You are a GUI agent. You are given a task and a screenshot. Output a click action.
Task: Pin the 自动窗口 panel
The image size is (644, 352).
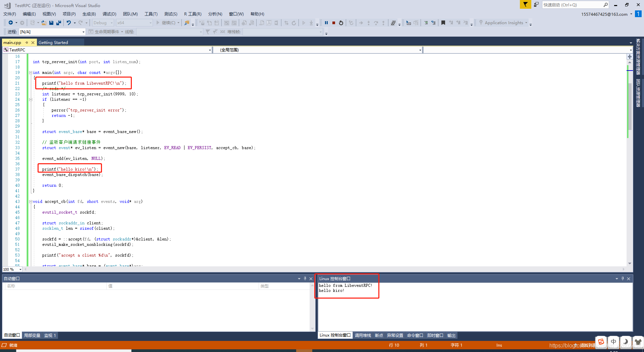305,278
